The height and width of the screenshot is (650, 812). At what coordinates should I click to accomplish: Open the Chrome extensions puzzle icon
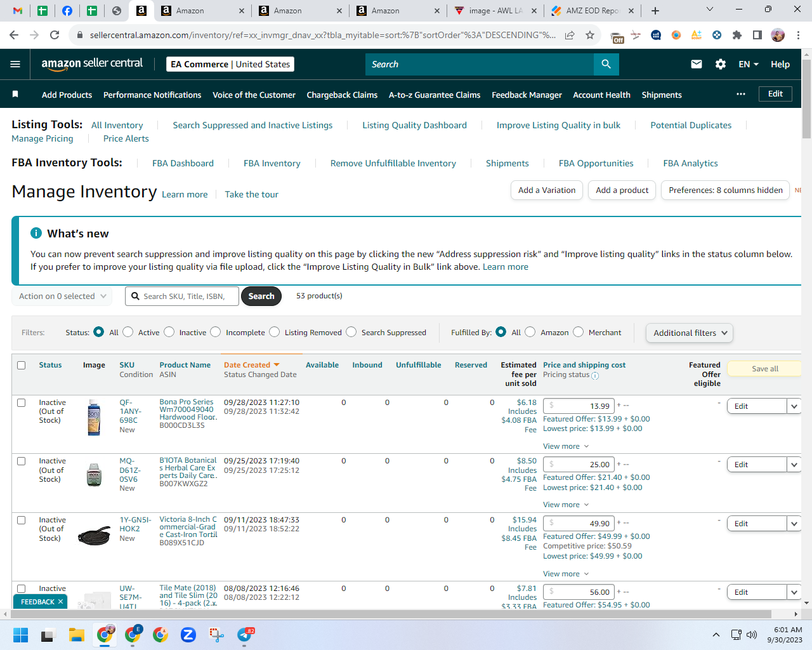coord(737,35)
